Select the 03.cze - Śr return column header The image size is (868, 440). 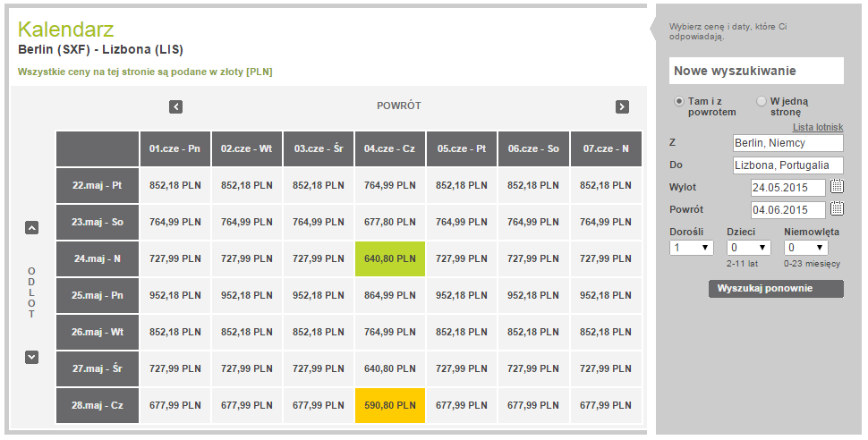point(319,148)
